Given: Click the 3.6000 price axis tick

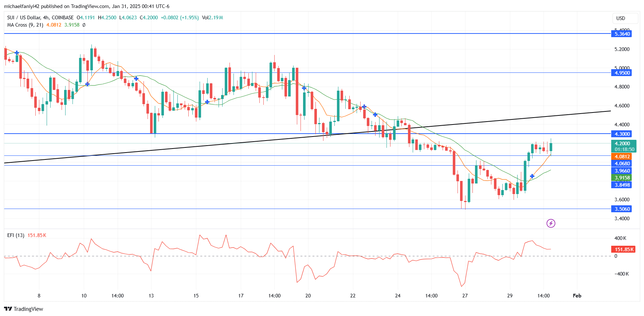Looking at the screenshot, I should 622,200.
